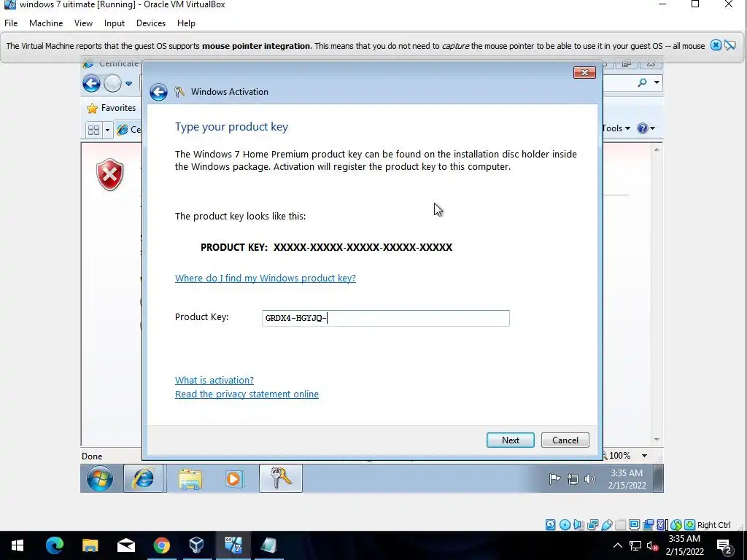This screenshot has height=560, width=747.
Task: Open the Windows 7 Start orb
Action: point(100,478)
